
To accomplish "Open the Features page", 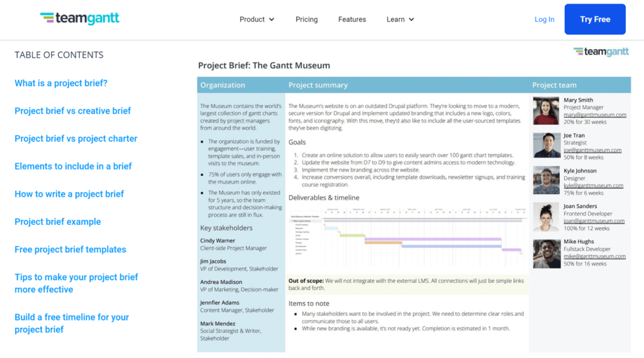I will pos(352,19).
